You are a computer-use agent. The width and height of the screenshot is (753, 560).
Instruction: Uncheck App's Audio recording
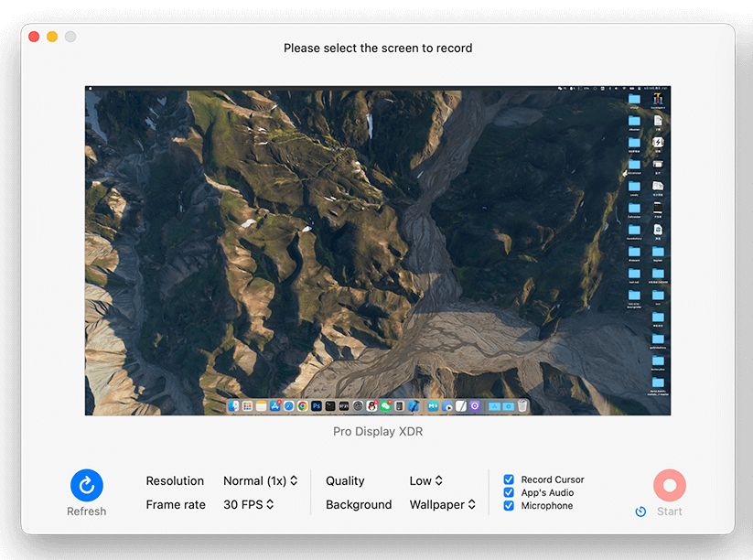pyautogui.click(x=509, y=491)
